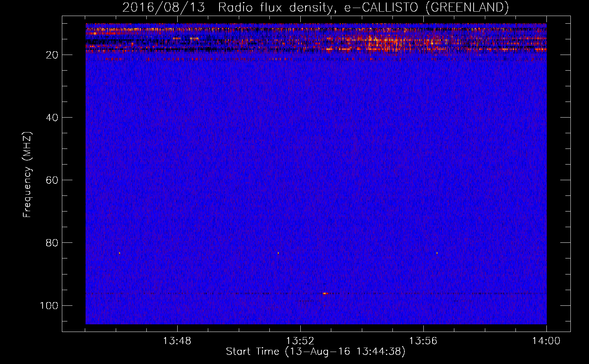Click the 'Frequency (MHZ)' axis label
The width and height of the screenshot is (589, 364).
[x=27, y=175]
